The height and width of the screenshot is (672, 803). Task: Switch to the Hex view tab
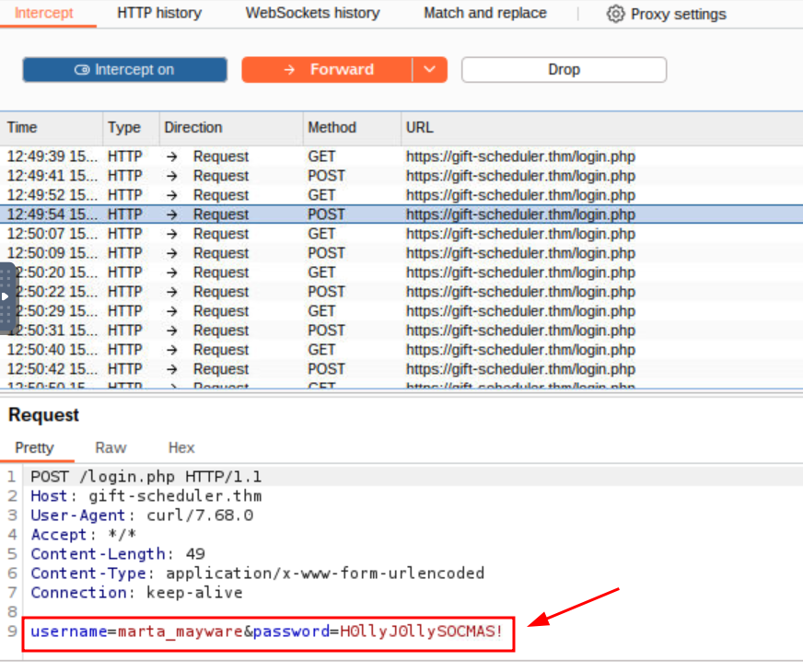coord(181,447)
